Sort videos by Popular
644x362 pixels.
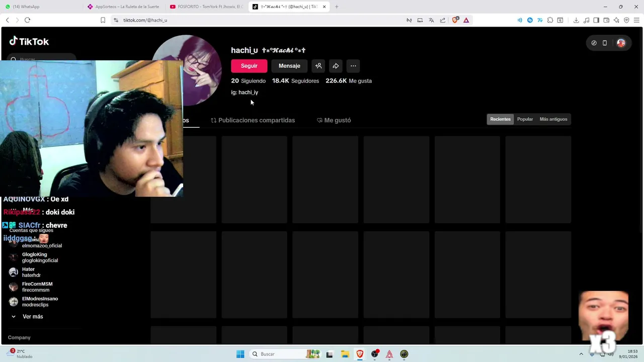click(525, 119)
